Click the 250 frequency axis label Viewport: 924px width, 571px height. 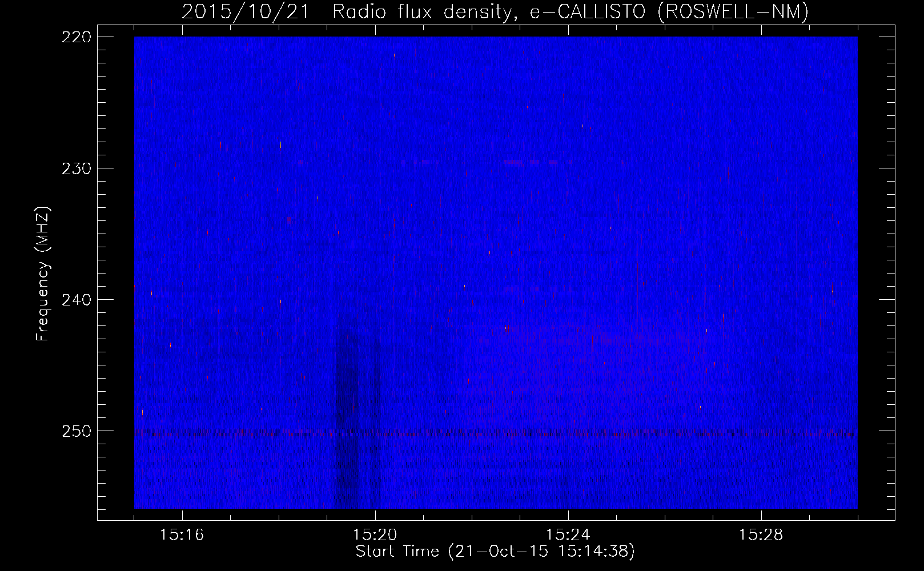point(76,431)
